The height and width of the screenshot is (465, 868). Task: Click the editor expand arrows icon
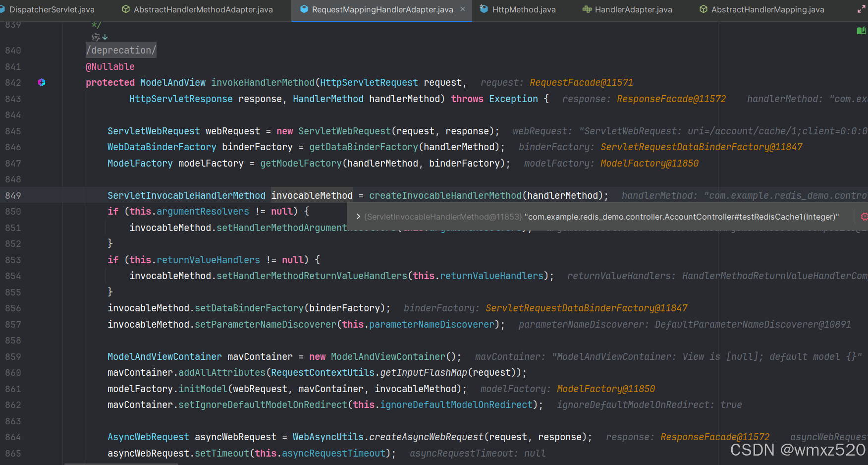click(862, 9)
